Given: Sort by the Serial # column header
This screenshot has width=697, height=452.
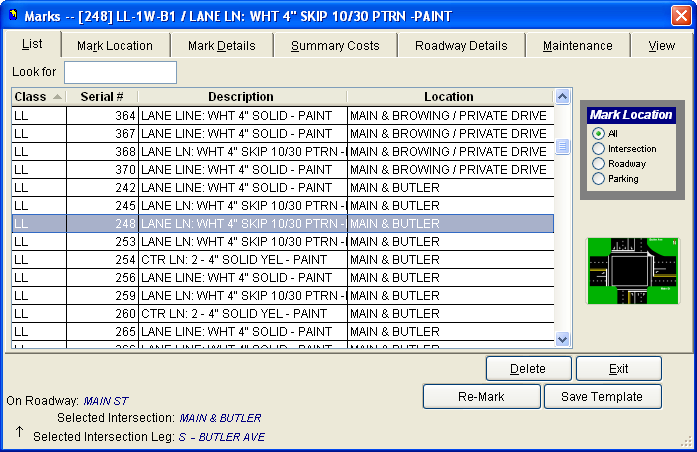Looking at the screenshot, I should coord(102,96).
